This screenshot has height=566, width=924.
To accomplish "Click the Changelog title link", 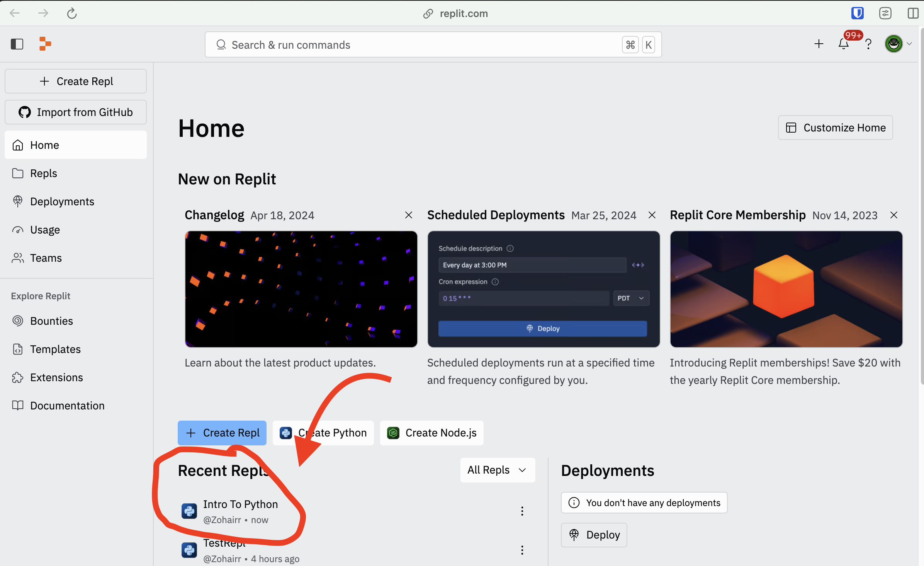I will click(214, 215).
